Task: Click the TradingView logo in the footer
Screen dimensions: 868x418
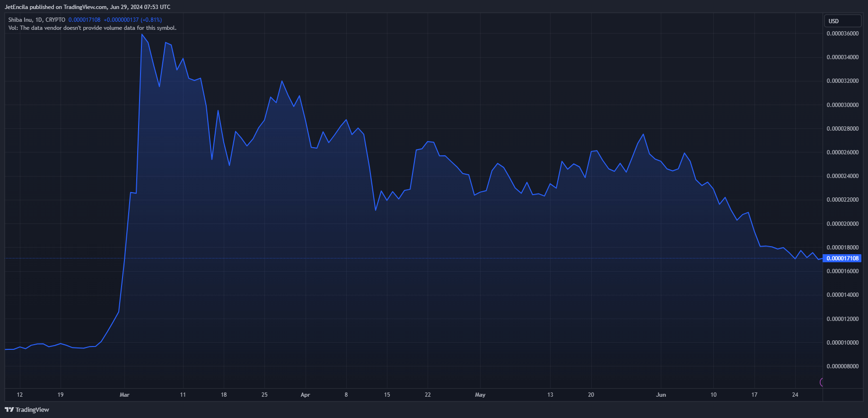Action: pos(27,409)
